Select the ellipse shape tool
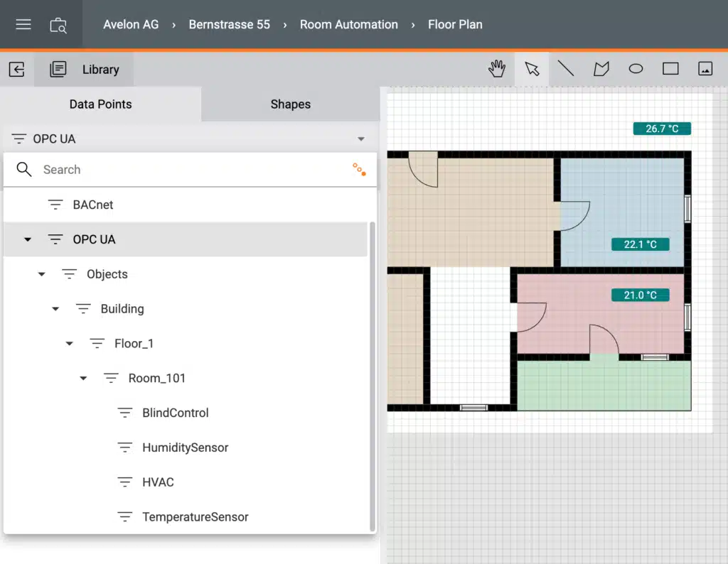Screen dimensions: 728x564 pyautogui.click(x=636, y=69)
